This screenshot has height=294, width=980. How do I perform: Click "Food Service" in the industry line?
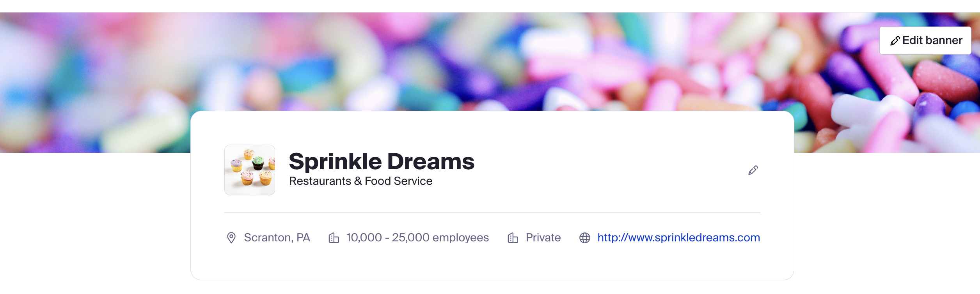(x=398, y=181)
